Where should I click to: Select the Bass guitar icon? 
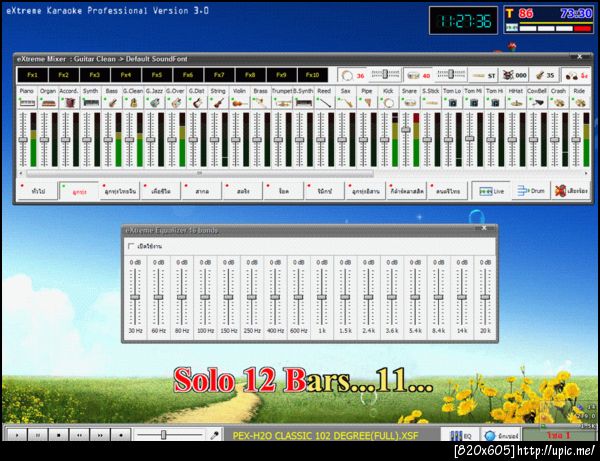[x=112, y=102]
